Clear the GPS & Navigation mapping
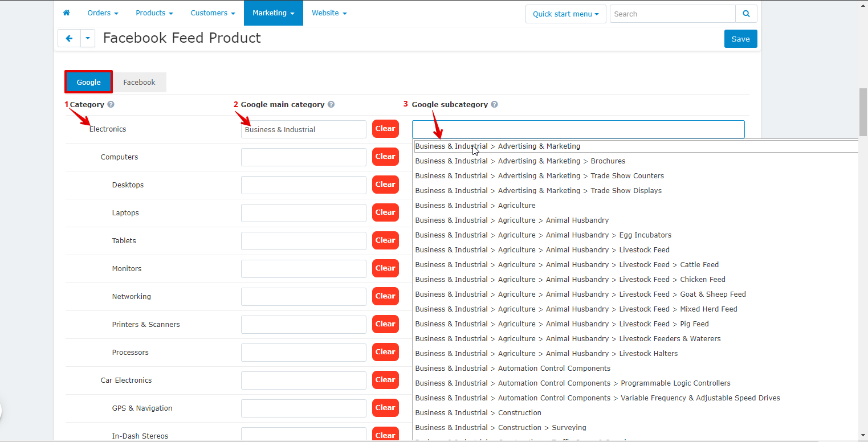The width and height of the screenshot is (868, 442). click(x=385, y=408)
